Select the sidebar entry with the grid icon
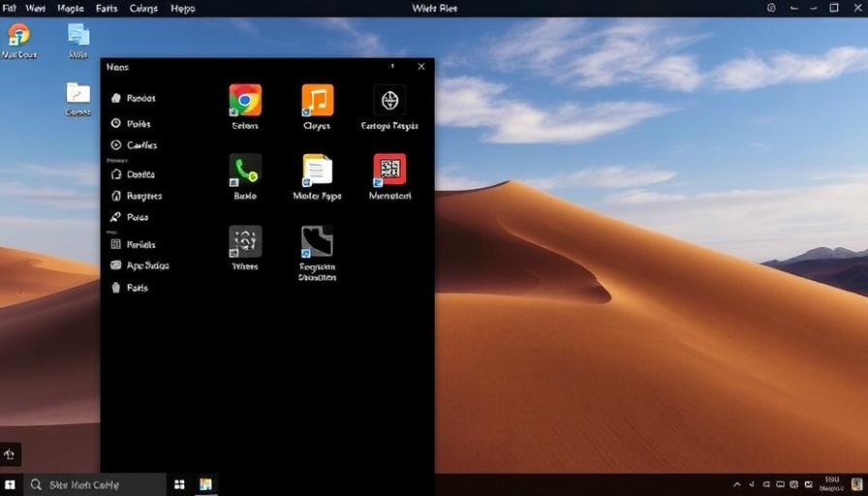 [x=133, y=244]
